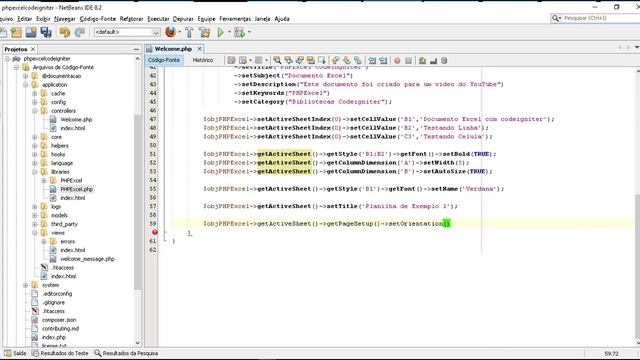Click the Last Edit icon in editor toolbar
The width and height of the screenshot is (640, 360).
pos(231,61)
